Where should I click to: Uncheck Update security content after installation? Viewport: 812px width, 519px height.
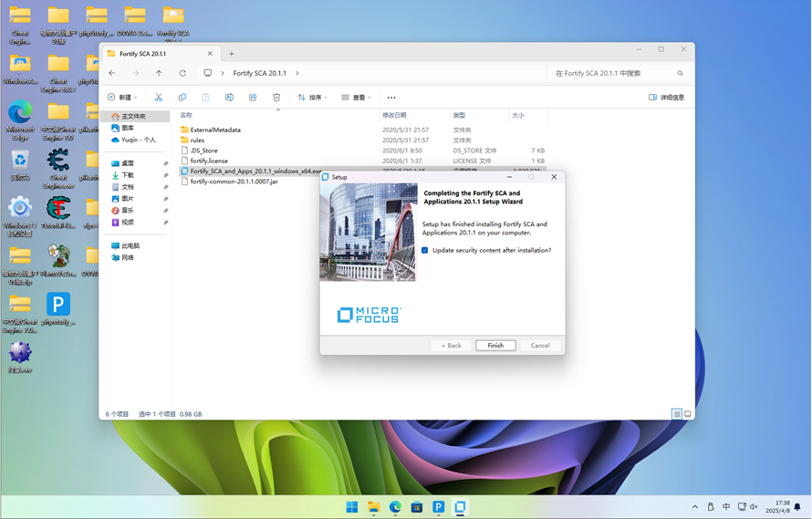(x=424, y=250)
